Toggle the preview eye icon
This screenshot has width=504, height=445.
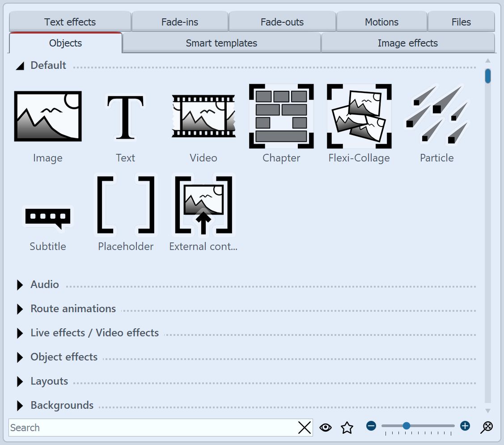pos(326,428)
